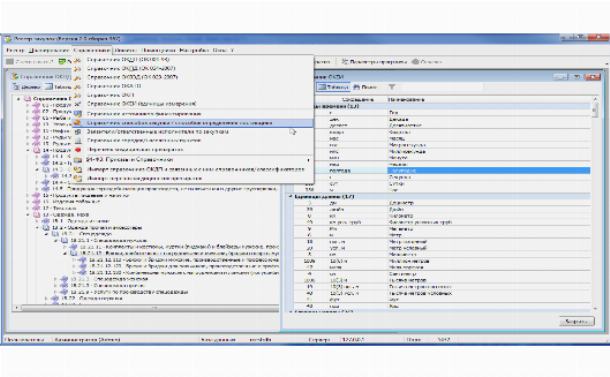This screenshot has height=377, width=610.
Task: Click icon beside Заказчики/Ответственные исполнители entry
Action: click(78, 132)
